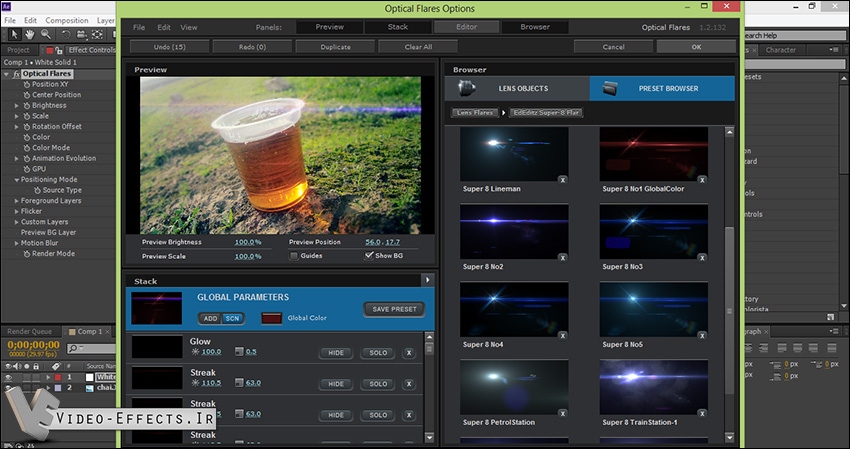Toggle the Brightness stopwatch

coord(27,106)
